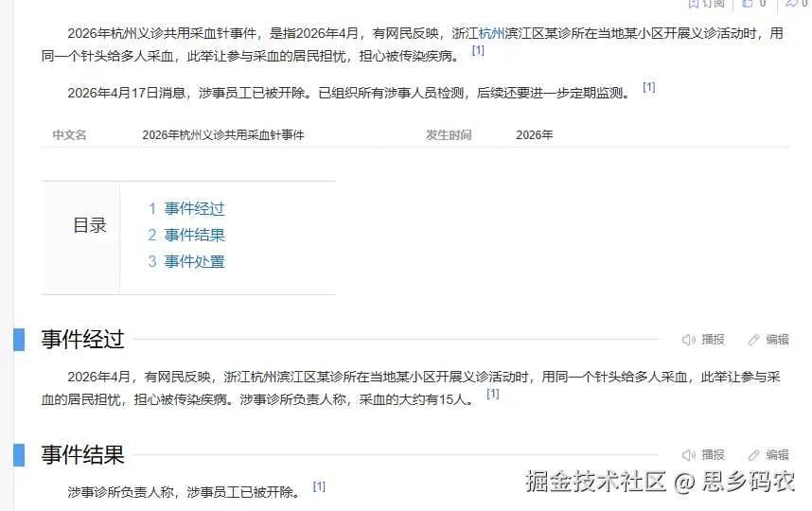Click the 目录 contents label
The height and width of the screenshot is (511, 812).
[90, 226]
